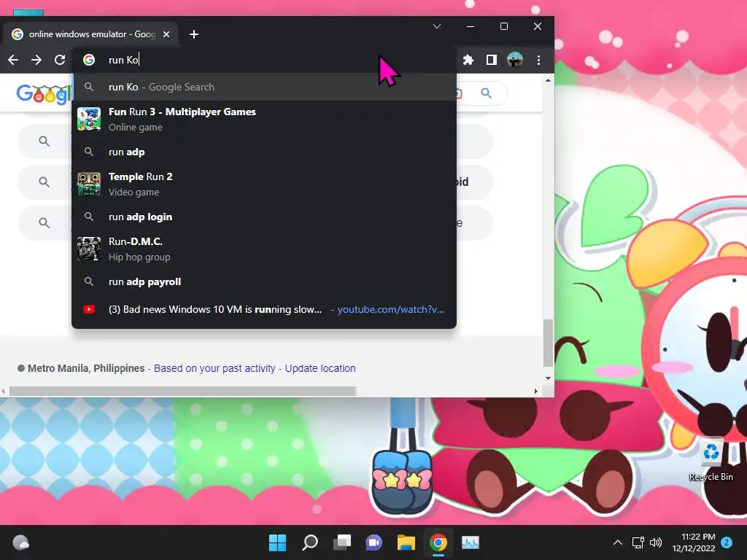Click the horizontal scrollbar in Chrome
747x560 pixels.
(x=182, y=392)
